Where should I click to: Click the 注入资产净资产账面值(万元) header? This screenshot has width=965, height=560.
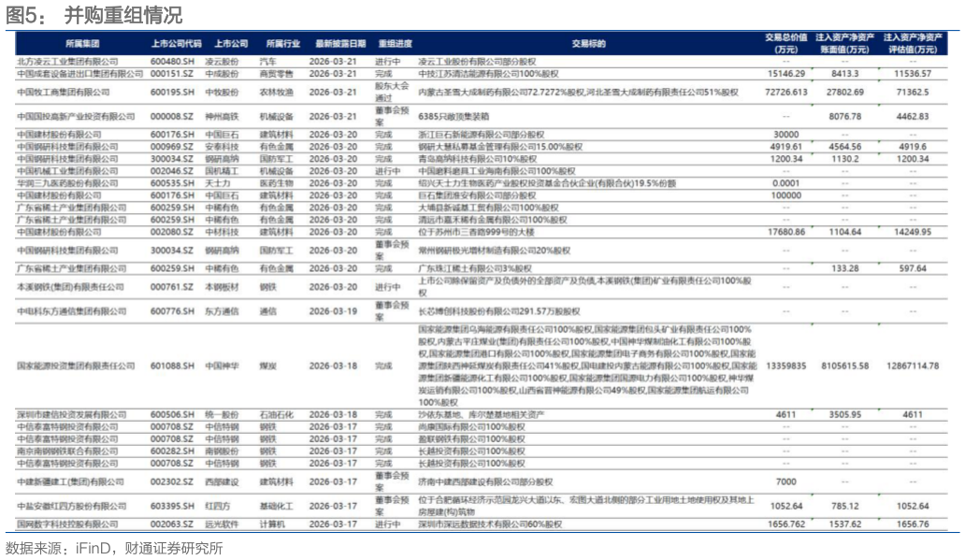click(845, 43)
